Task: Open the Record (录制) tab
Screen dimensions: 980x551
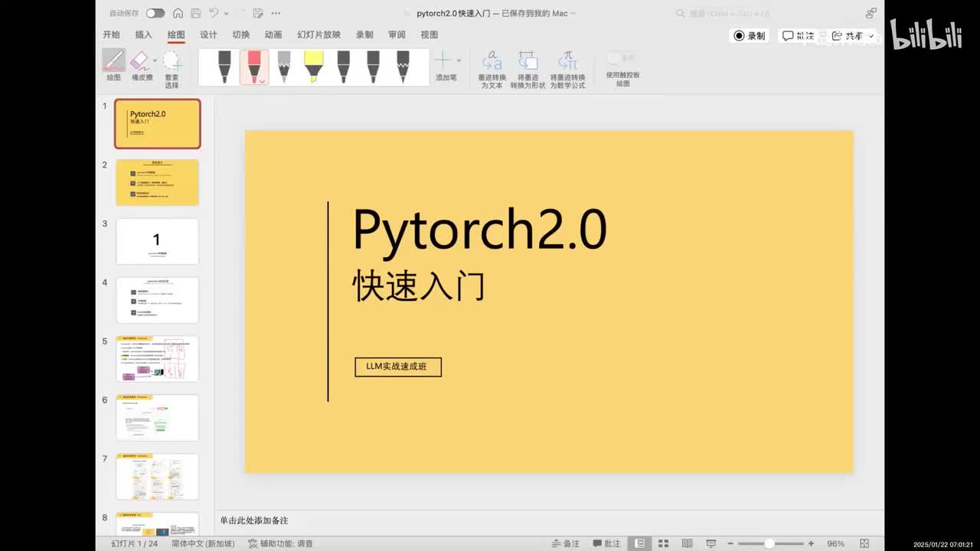Action: point(364,34)
